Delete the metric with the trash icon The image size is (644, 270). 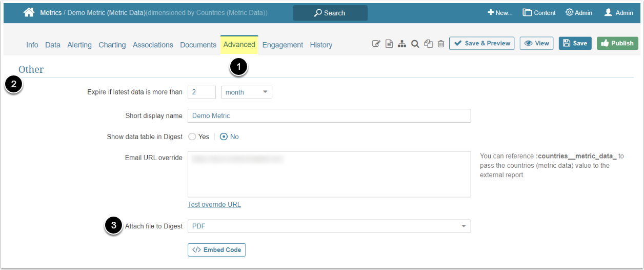coord(441,44)
